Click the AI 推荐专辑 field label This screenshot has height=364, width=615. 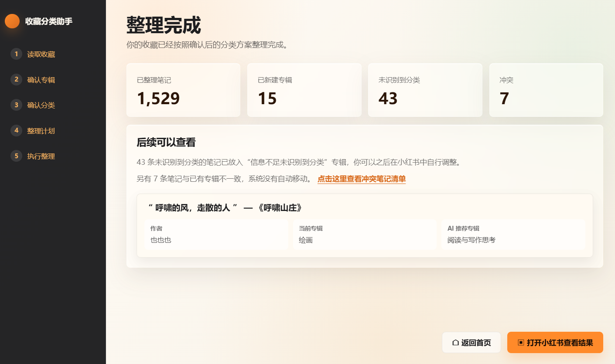coord(464,228)
